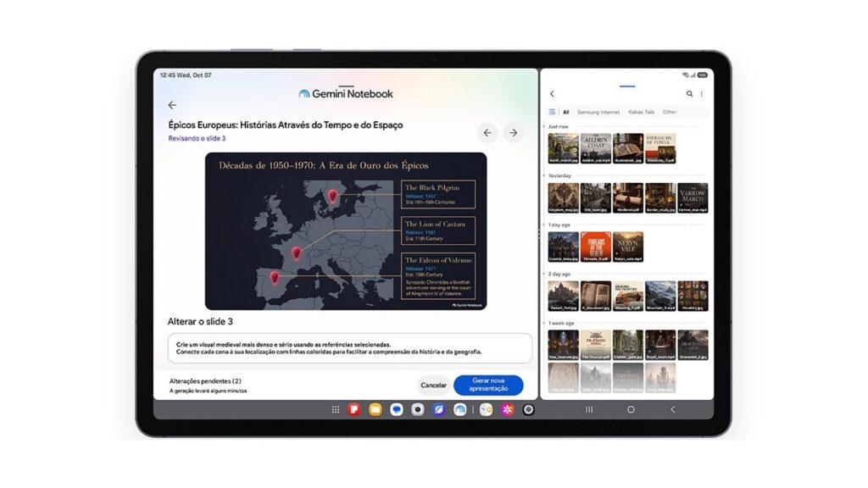Open the Mountain video thumbnail under 2 day ago

(660, 296)
